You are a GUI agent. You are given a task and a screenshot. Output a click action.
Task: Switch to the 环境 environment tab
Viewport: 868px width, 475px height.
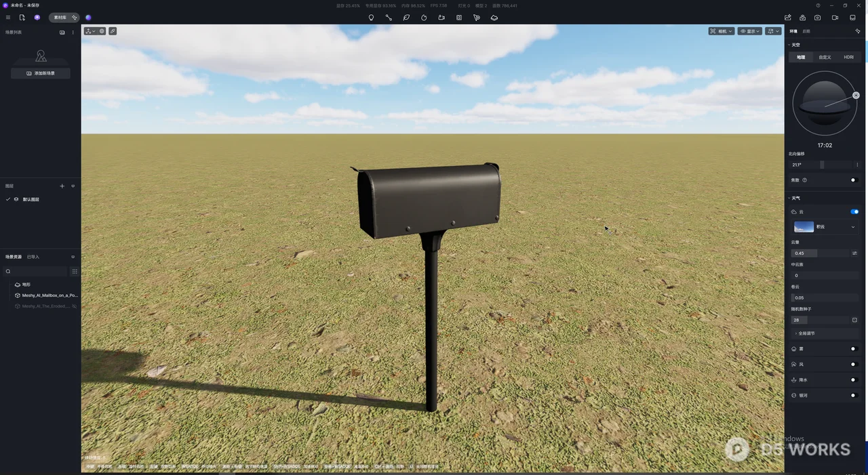coord(793,31)
